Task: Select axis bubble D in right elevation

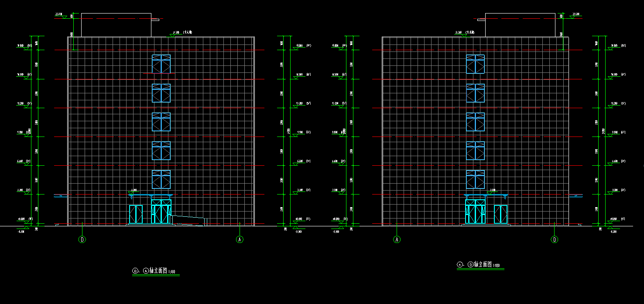Action: point(555,239)
